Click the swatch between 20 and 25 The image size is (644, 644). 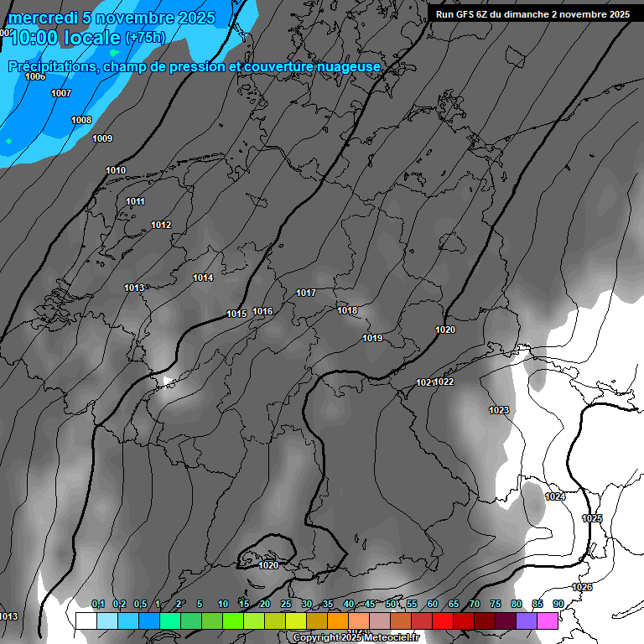coord(275,621)
